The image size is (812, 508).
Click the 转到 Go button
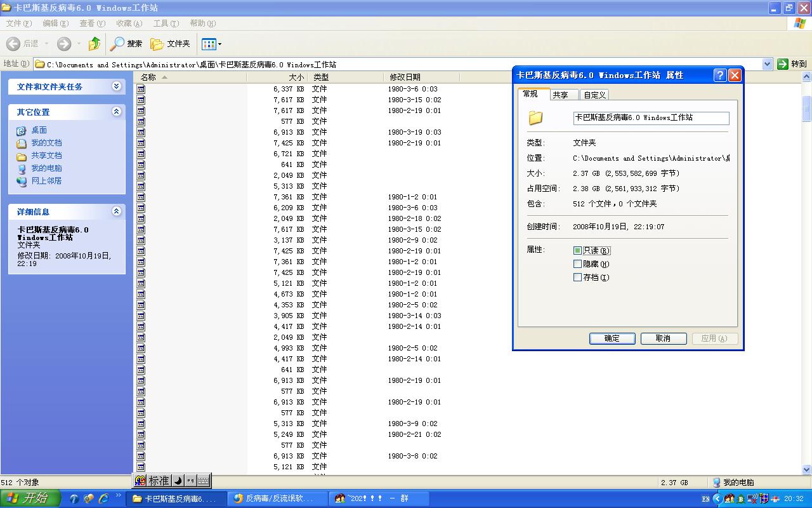click(792, 64)
